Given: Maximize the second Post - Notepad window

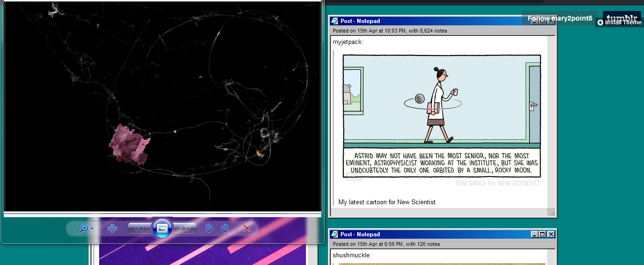Looking at the screenshot, I should coord(542,234).
